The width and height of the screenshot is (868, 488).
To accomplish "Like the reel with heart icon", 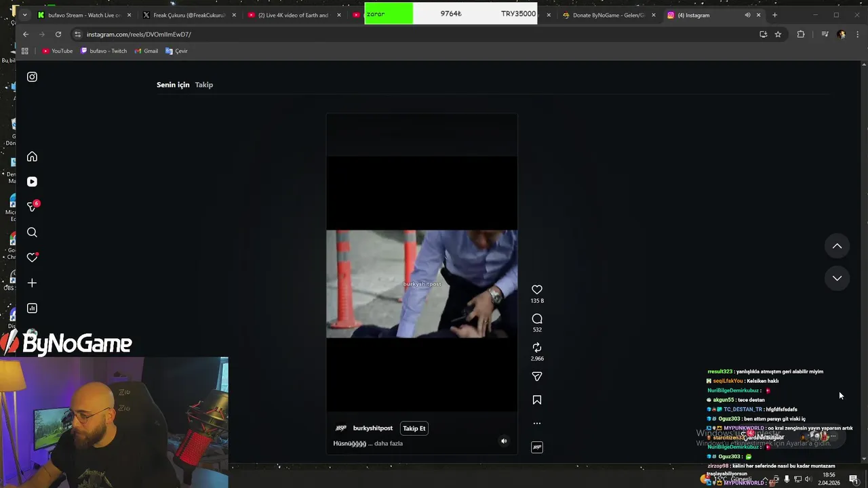I will pyautogui.click(x=537, y=289).
